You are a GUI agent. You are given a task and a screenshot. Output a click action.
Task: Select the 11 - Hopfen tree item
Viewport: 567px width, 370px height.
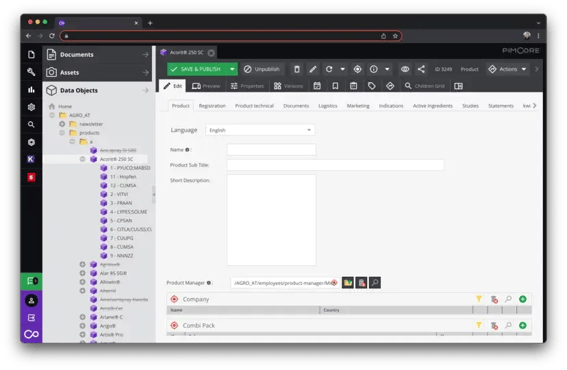123,177
